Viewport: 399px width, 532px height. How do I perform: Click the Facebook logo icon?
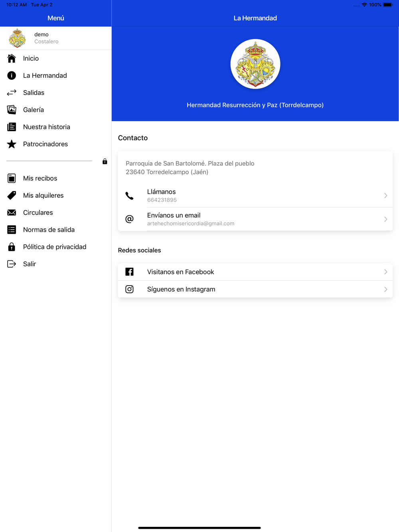pyautogui.click(x=129, y=272)
